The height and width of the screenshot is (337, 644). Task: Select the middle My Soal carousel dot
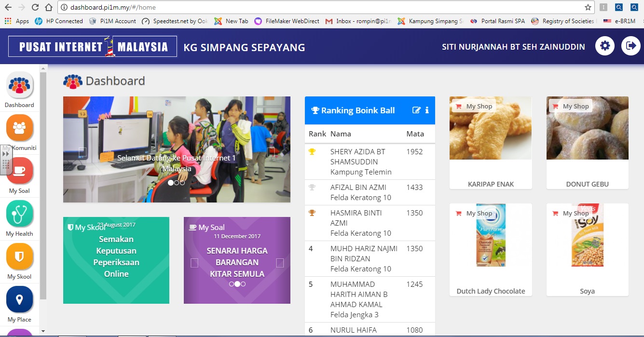[x=237, y=284]
